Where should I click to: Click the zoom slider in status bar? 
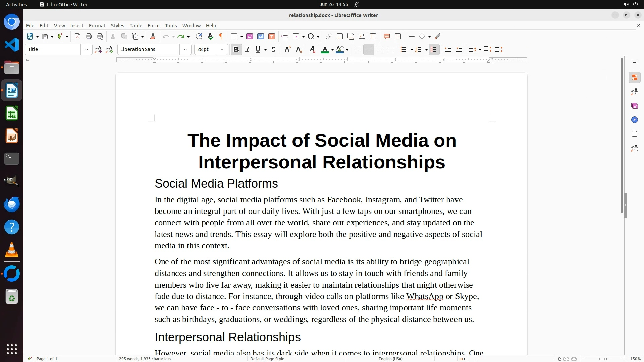tap(605, 359)
